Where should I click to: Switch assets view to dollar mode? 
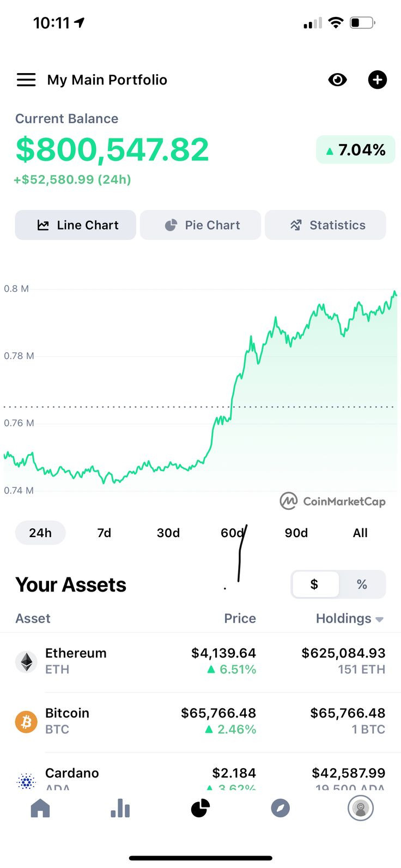[x=314, y=584]
